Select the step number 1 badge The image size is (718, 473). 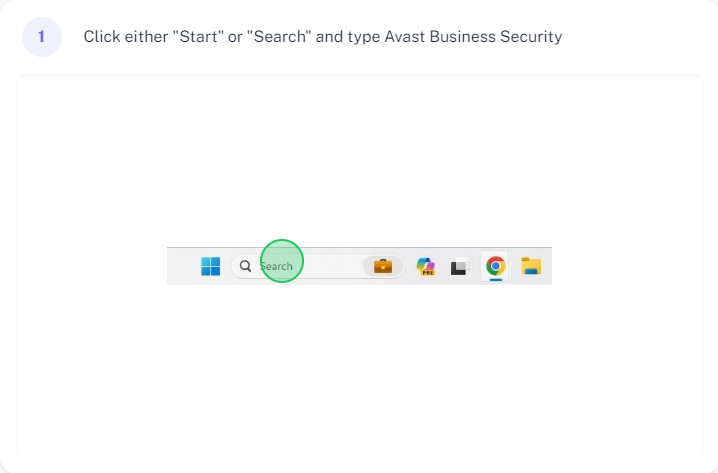(42, 37)
